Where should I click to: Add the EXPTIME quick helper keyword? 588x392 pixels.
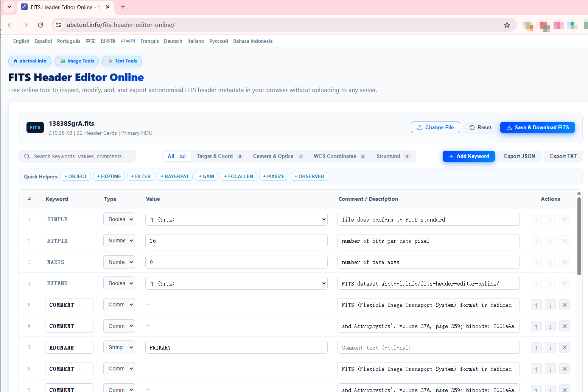[109, 176]
